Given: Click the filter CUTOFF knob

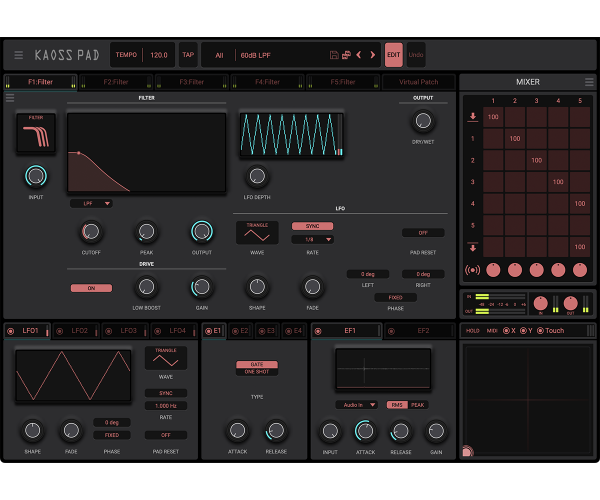Looking at the screenshot, I should pos(91,232).
